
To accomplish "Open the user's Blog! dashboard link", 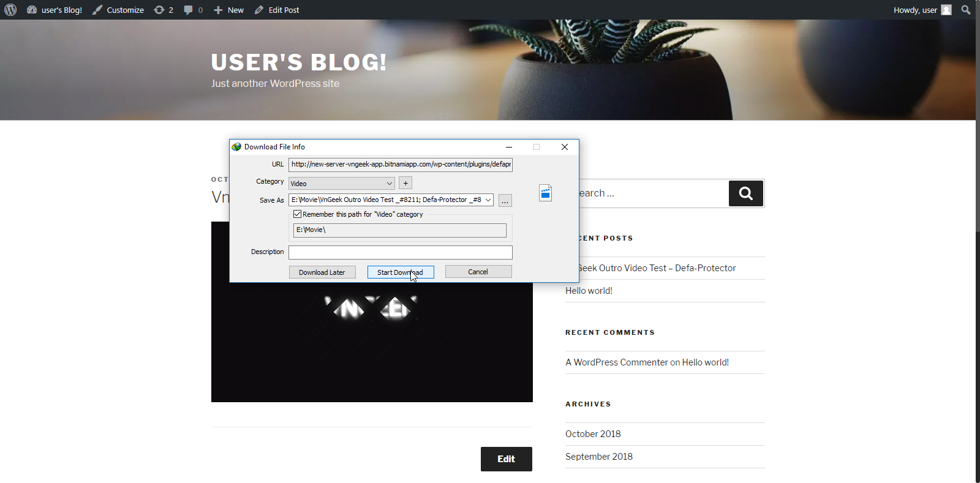I will point(55,10).
